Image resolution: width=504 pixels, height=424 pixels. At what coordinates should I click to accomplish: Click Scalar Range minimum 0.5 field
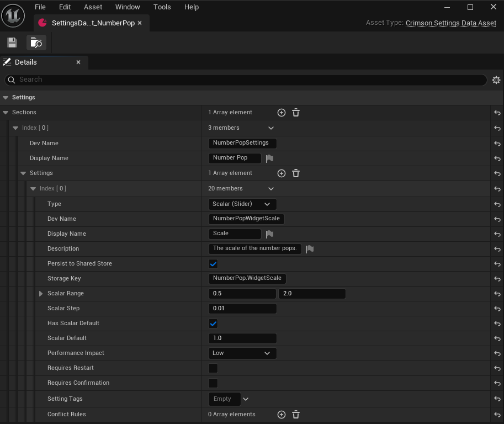pos(242,294)
